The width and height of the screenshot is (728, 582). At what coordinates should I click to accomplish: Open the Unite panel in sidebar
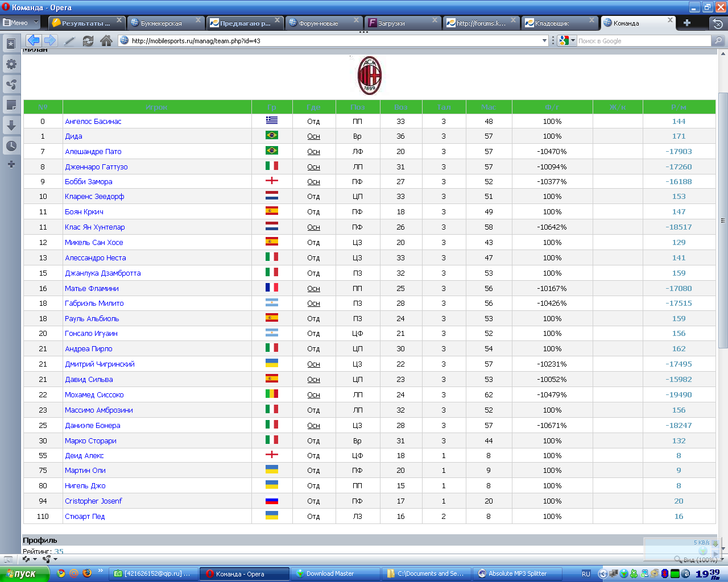[11, 85]
